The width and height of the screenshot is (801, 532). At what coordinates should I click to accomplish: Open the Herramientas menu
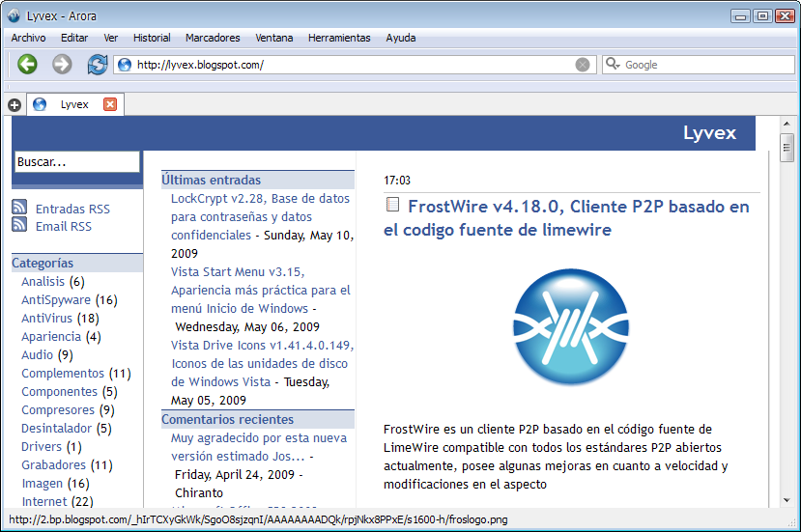tap(339, 38)
